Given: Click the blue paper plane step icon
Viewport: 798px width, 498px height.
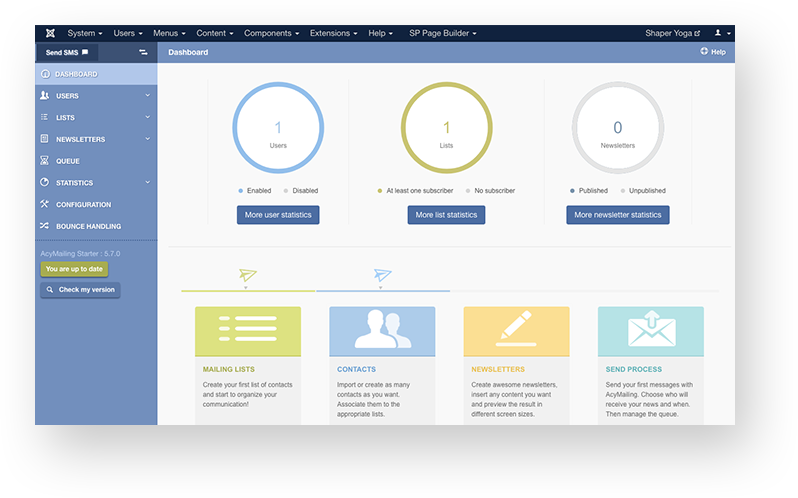Looking at the screenshot, I should 383,275.
